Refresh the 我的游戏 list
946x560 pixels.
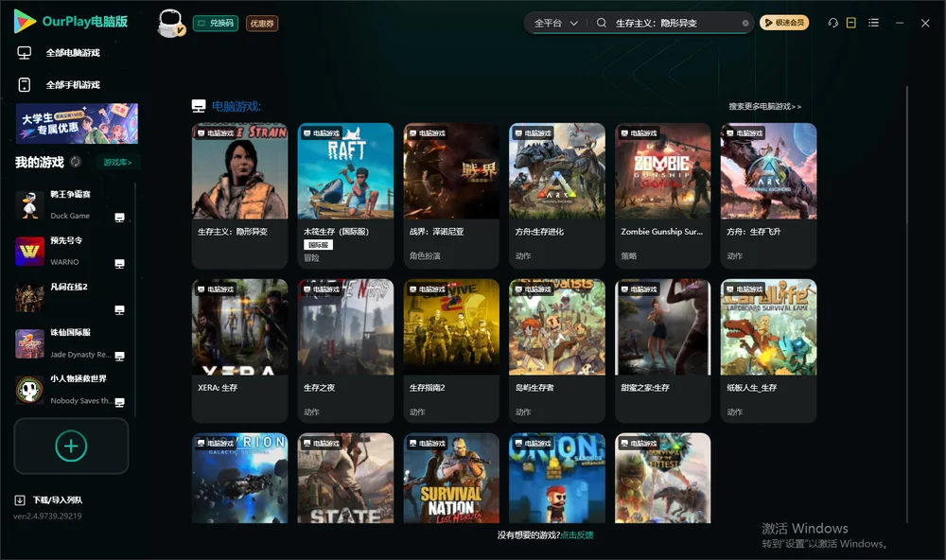(x=76, y=162)
